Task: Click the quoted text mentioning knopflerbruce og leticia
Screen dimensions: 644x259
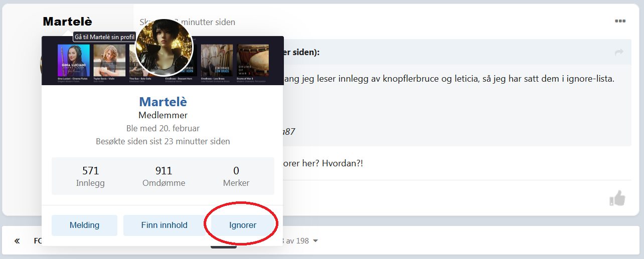Action: point(449,79)
